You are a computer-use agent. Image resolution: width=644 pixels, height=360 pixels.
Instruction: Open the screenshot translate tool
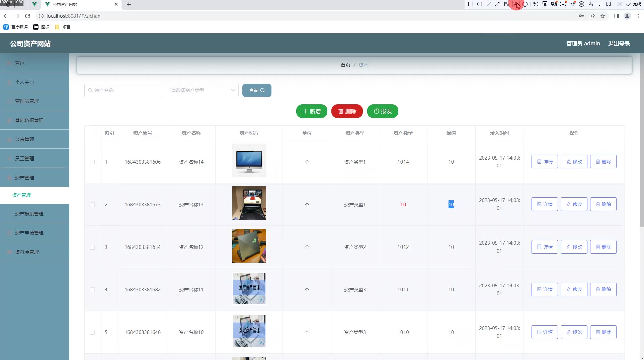554,4
